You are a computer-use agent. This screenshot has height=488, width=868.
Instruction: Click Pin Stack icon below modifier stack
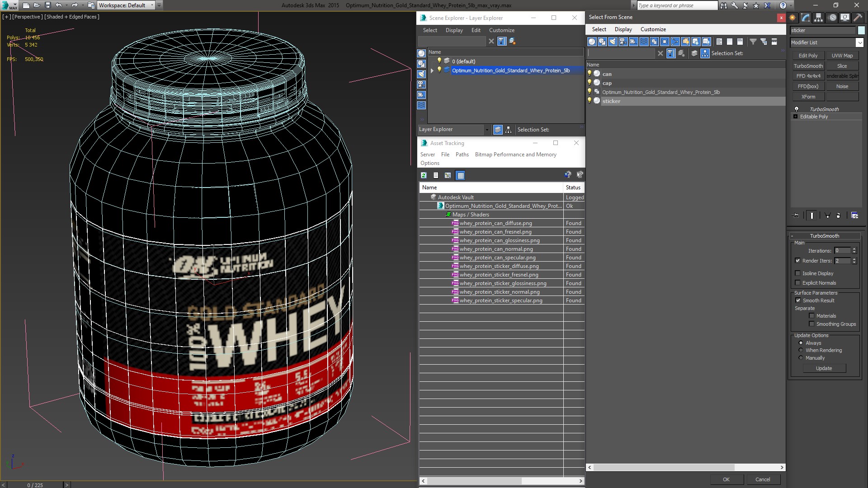tap(796, 216)
